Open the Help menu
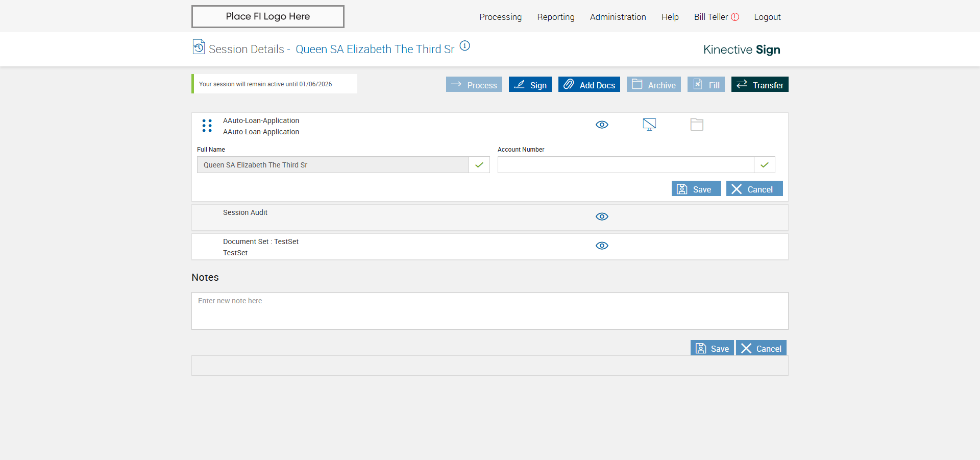This screenshot has height=460, width=980. click(670, 17)
